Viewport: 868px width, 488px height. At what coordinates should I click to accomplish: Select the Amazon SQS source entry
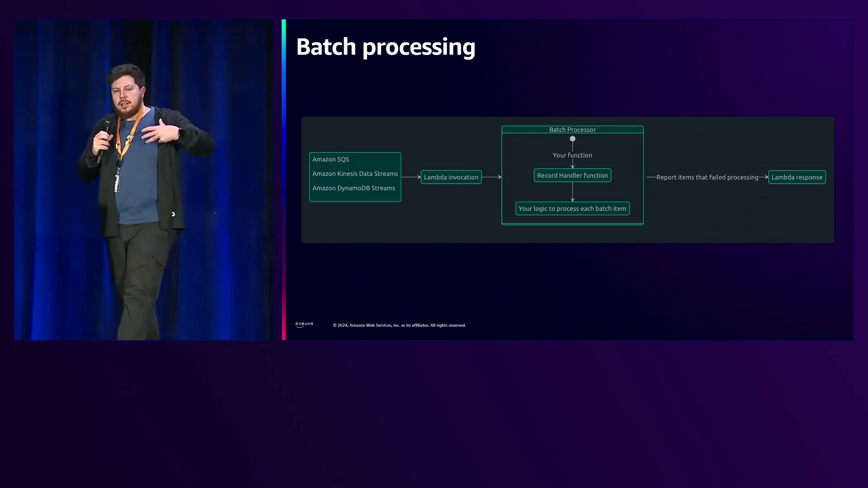coord(330,160)
